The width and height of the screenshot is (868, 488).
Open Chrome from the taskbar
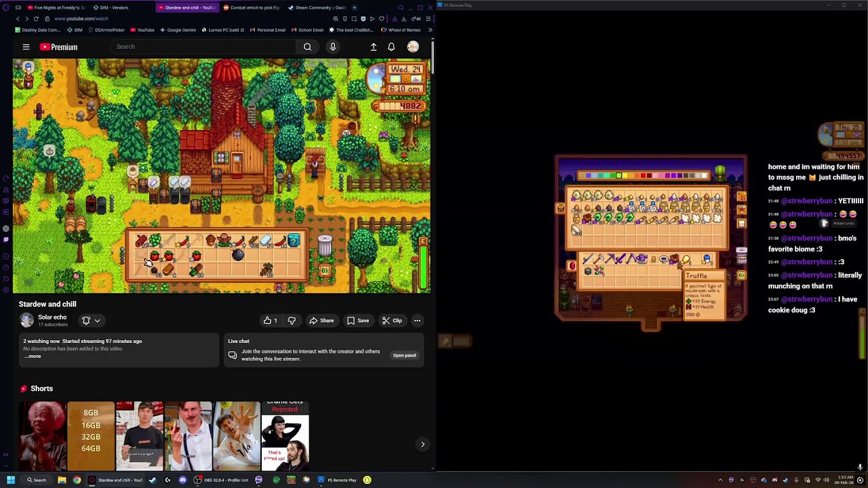point(77,480)
